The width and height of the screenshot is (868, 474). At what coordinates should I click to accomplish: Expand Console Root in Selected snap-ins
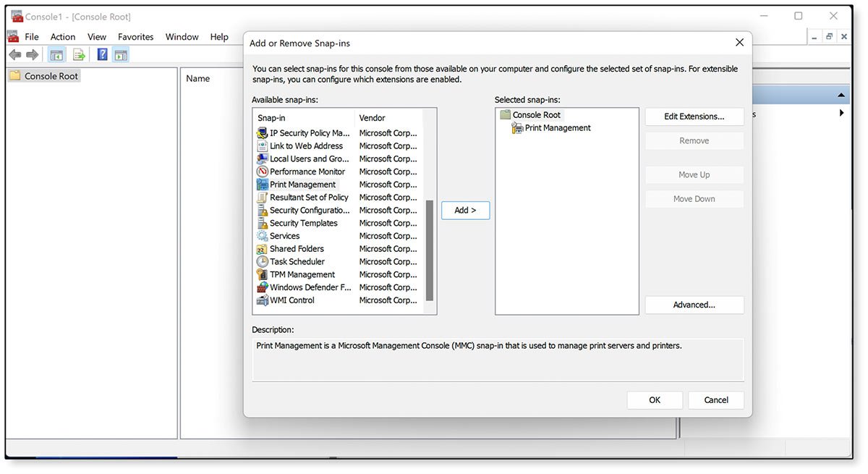point(504,114)
